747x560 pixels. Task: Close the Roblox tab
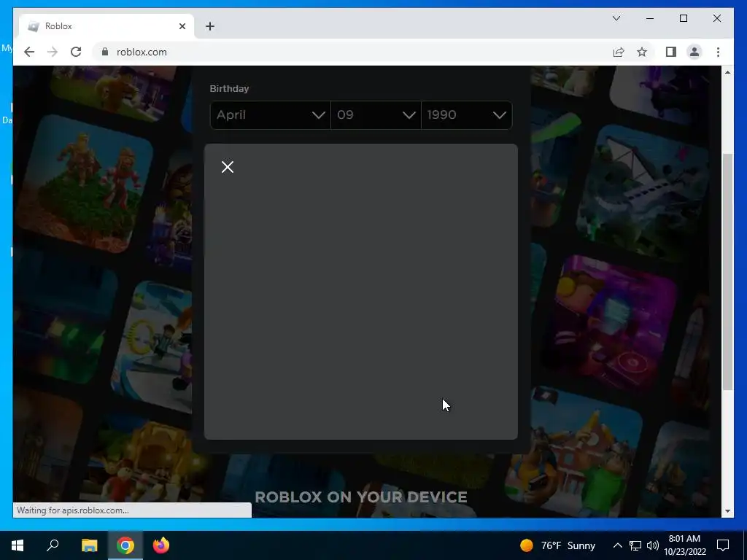coord(182,26)
